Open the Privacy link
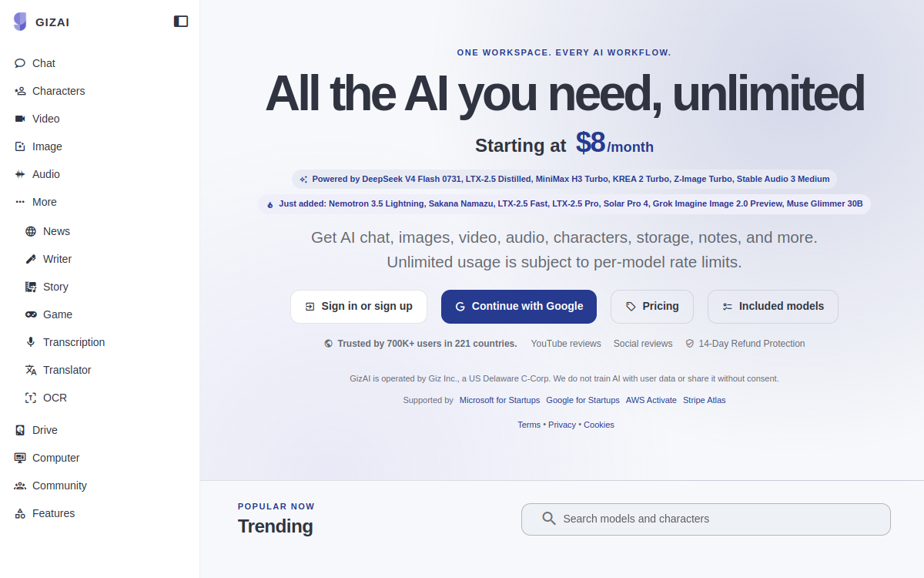The width and height of the screenshot is (924, 578). (562, 425)
